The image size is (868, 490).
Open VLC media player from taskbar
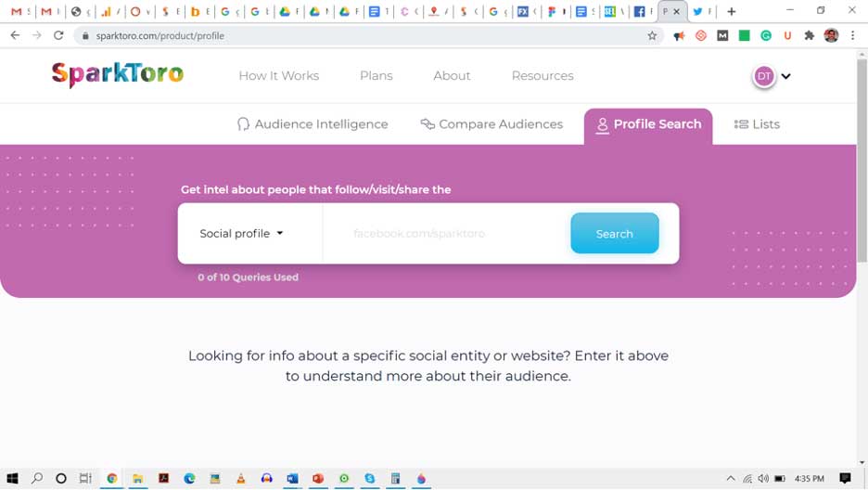point(241,479)
